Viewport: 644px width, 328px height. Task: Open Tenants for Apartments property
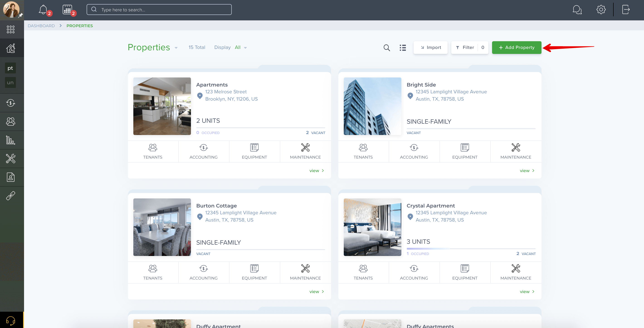point(153,151)
